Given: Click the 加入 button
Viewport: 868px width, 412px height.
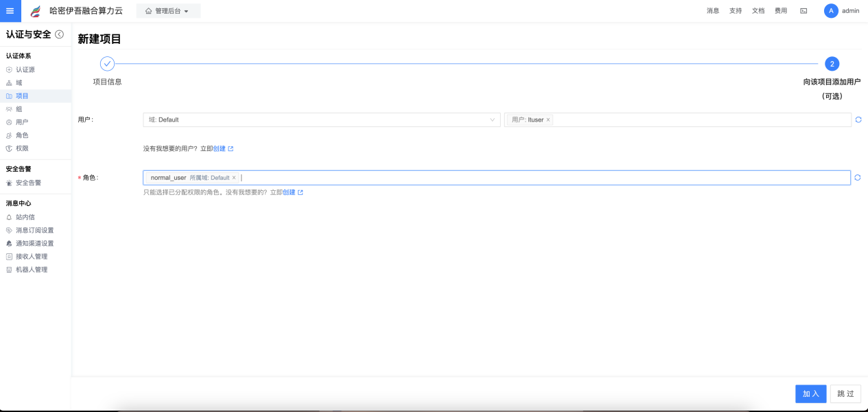Looking at the screenshot, I should [810, 393].
